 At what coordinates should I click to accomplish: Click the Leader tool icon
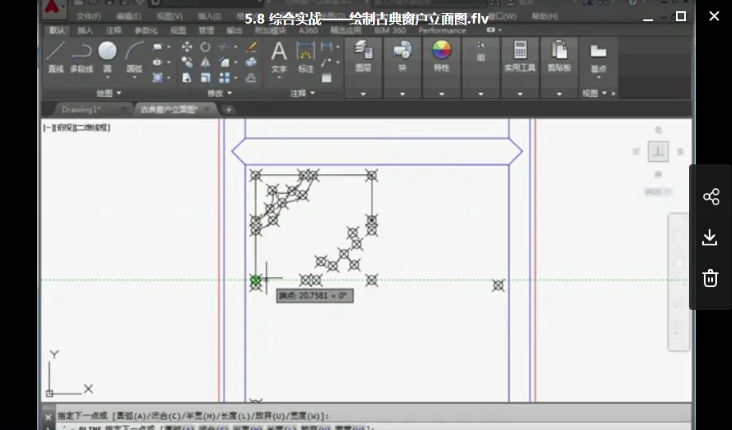pyautogui.click(x=327, y=62)
